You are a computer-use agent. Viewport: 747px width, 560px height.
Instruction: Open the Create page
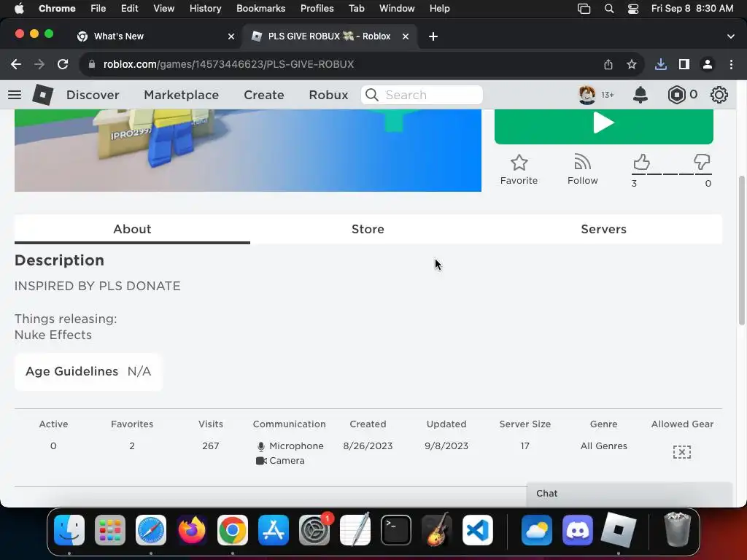(264, 95)
